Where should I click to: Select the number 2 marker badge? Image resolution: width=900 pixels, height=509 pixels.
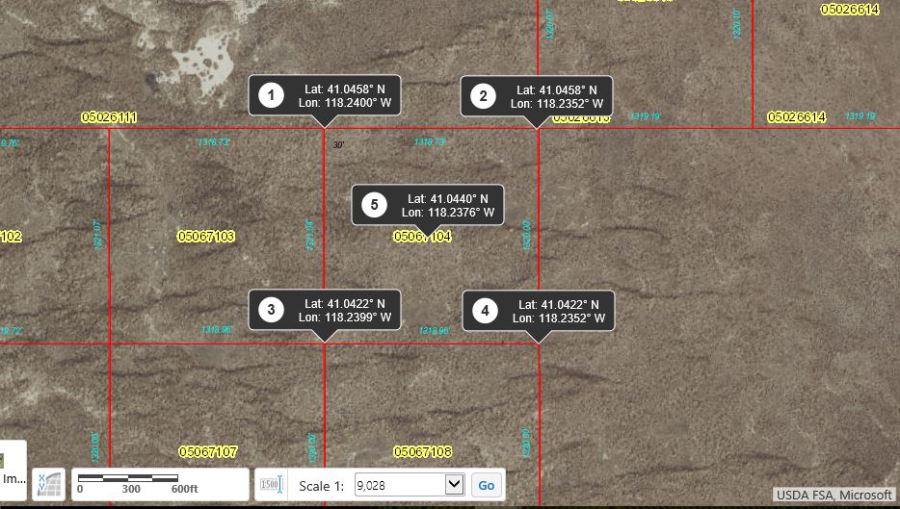(483, 96)
